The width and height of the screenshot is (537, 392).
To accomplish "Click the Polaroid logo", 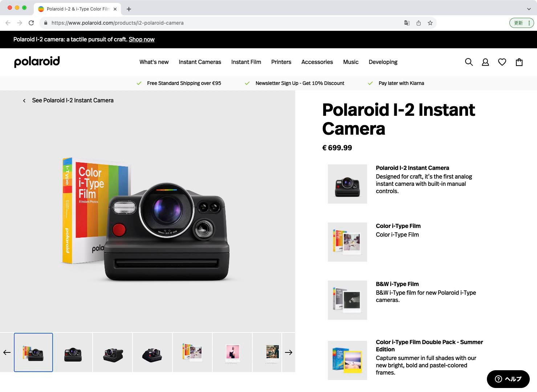I will [x=37, y=62].
